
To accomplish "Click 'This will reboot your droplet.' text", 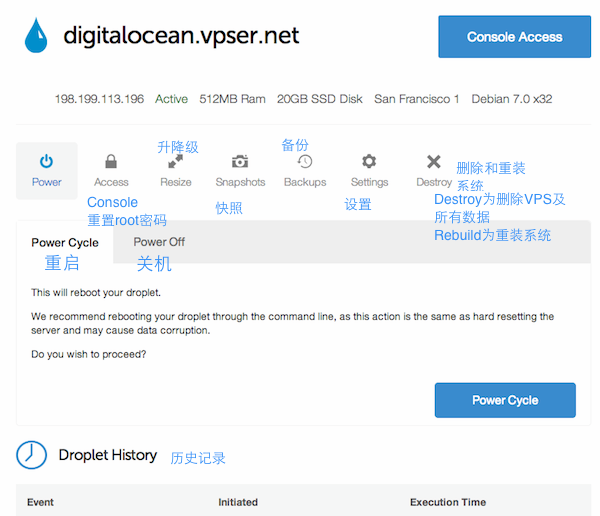I will (96, 293).
